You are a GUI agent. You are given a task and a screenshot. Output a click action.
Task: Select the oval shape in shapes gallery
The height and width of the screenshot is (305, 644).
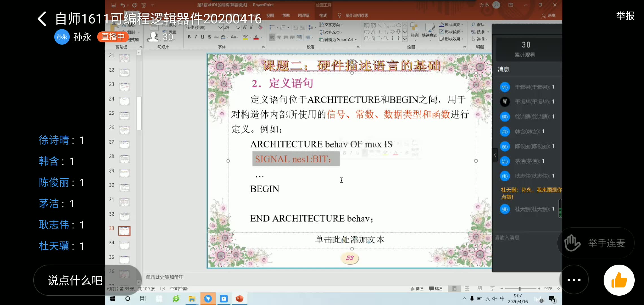[x=399, y=25]
